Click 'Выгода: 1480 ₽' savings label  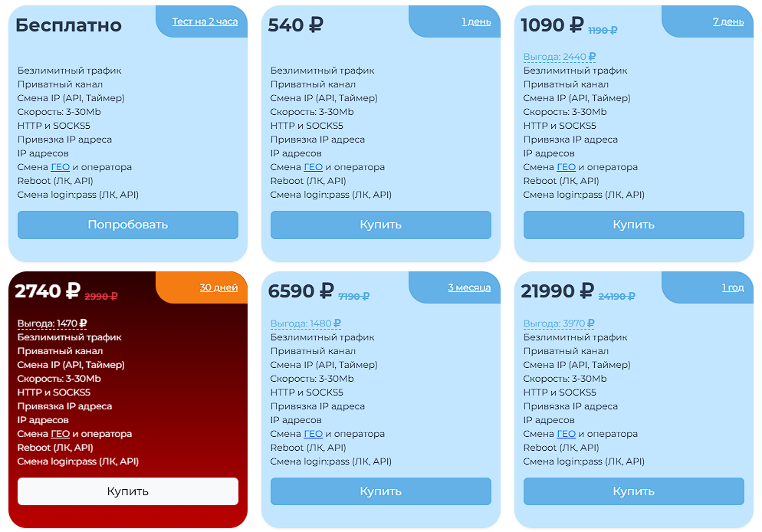(x=306, y=323)
